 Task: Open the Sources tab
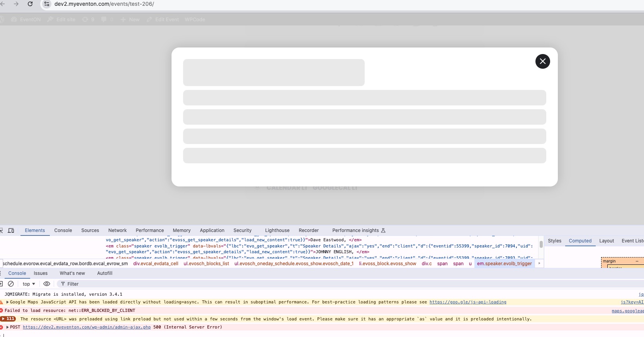pyautogui.click(x=90, y=230)
